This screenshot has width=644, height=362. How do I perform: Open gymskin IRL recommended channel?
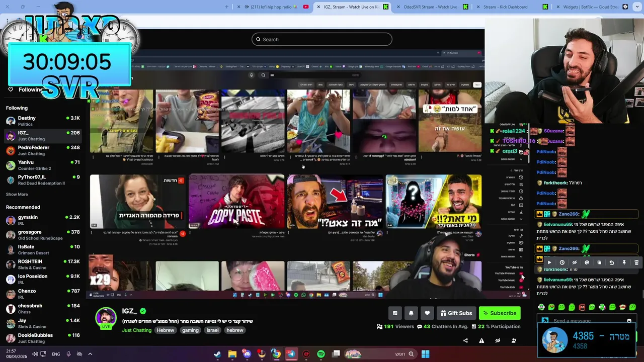click(43, 220)
